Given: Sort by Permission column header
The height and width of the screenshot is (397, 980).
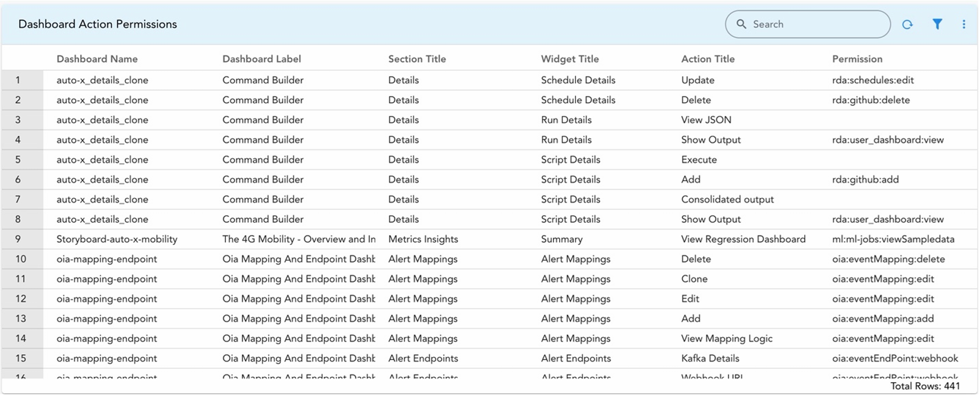Looking at the screenshot, I should pos(857,59).
